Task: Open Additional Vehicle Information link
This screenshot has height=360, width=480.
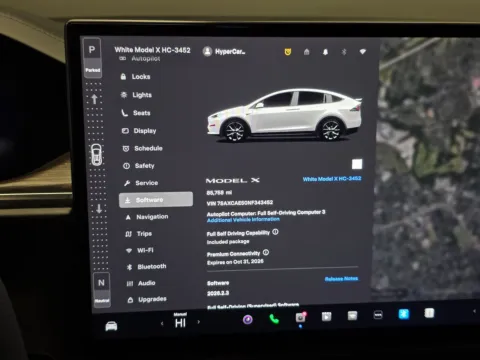Action: click(x=243, y=220)
